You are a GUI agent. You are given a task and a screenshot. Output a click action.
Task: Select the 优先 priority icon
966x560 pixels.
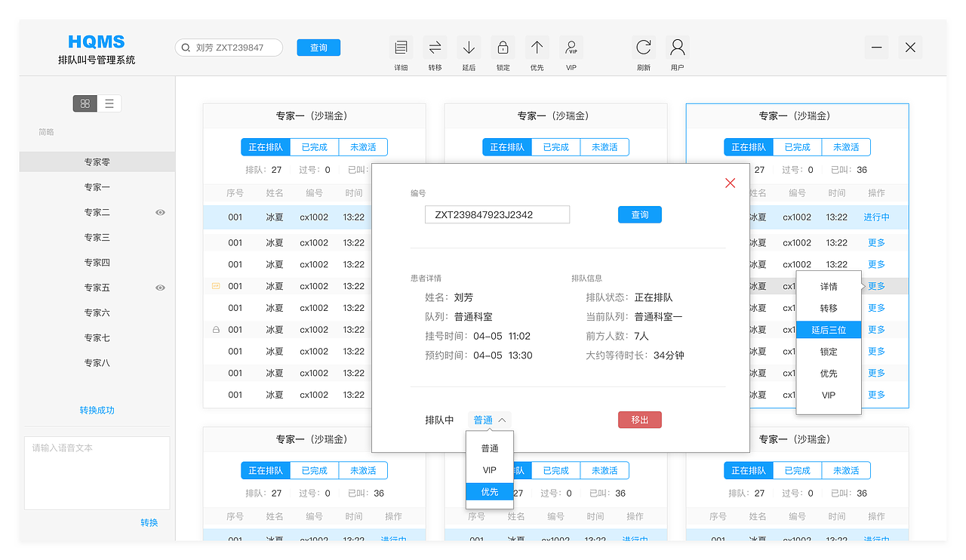(x=537, y=47)
